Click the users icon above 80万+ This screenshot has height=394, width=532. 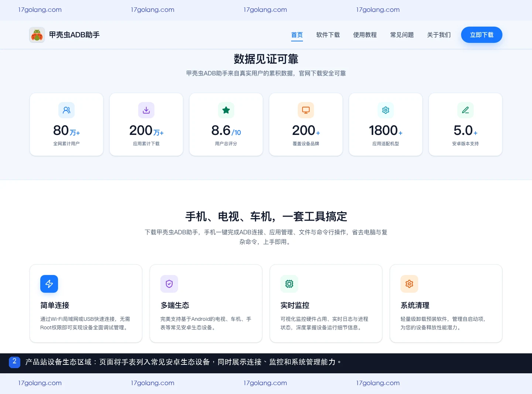point(66,110)
